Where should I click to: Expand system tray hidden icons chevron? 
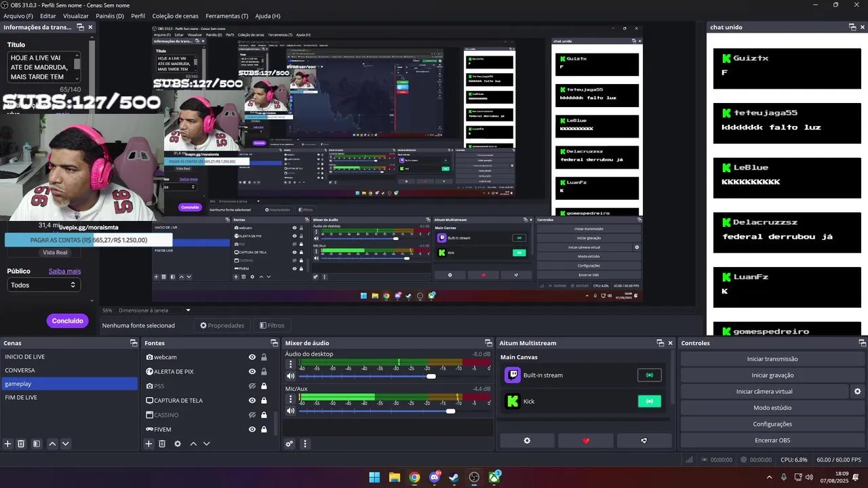tap(769, 477)
